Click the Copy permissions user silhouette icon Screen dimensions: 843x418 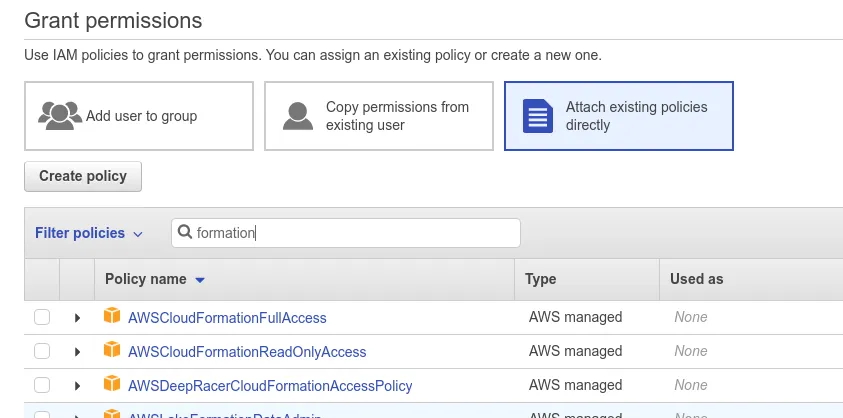tap(299, 116)
